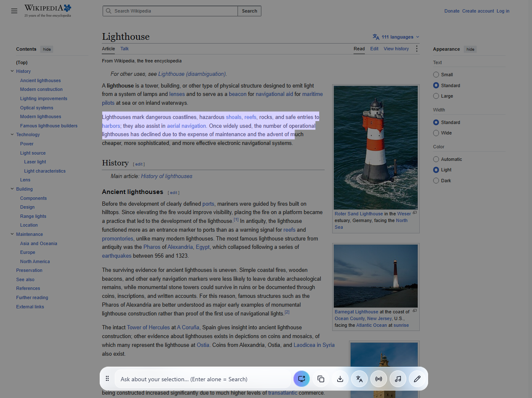This screenshot has height=398, width=532.
Task: Open the History of lighthouses link
Action: (x=166, y=176)
